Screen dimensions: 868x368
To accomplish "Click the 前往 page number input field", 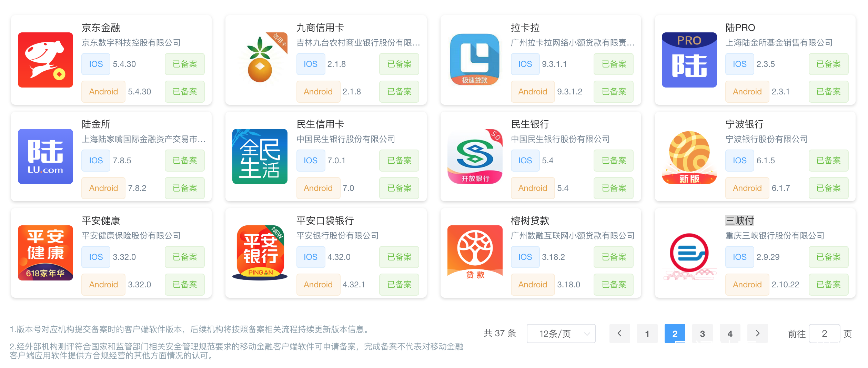I will 824,334.
